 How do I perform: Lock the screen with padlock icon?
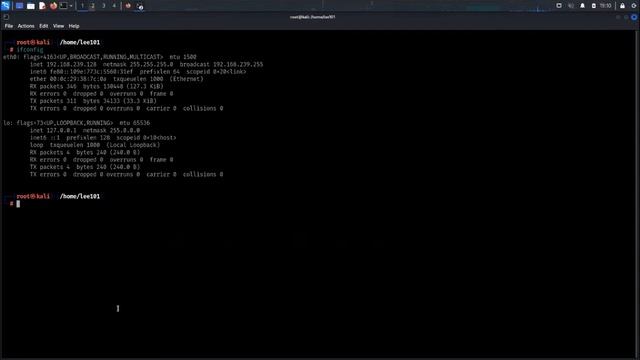coord(622,6)
